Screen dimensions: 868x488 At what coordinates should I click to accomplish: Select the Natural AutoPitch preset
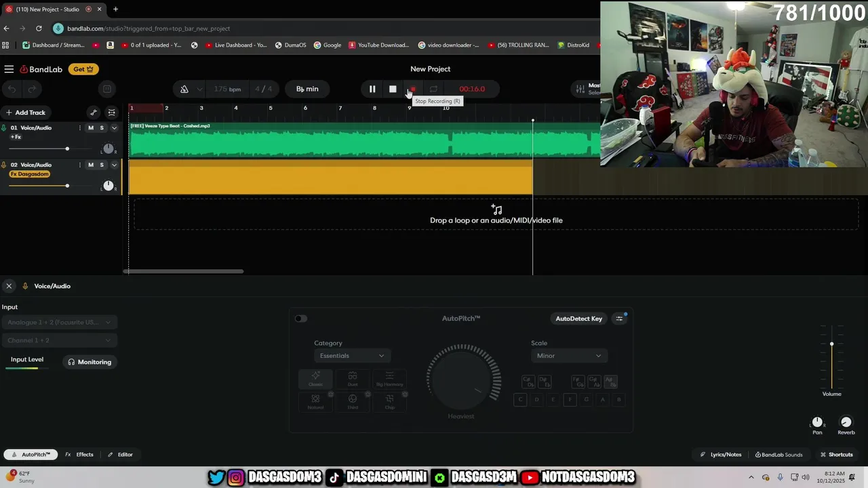(315, 401)
